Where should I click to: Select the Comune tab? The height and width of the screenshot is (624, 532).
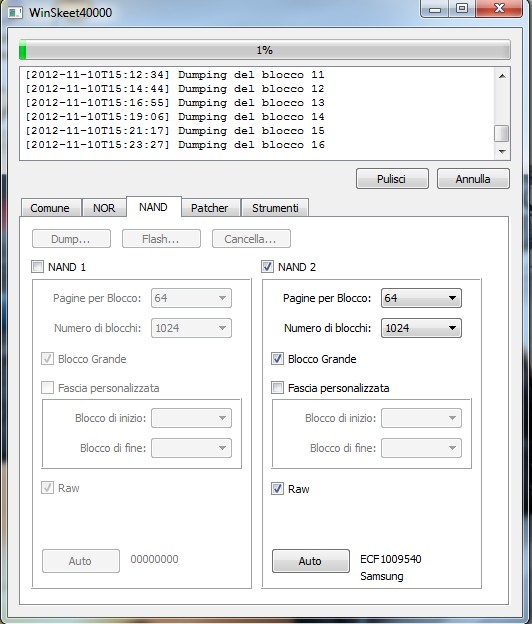50,208
